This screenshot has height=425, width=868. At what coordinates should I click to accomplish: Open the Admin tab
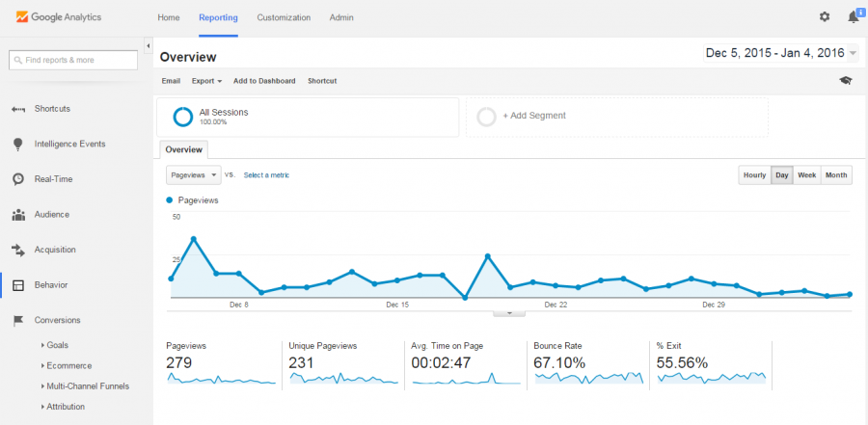pos(341,17)
